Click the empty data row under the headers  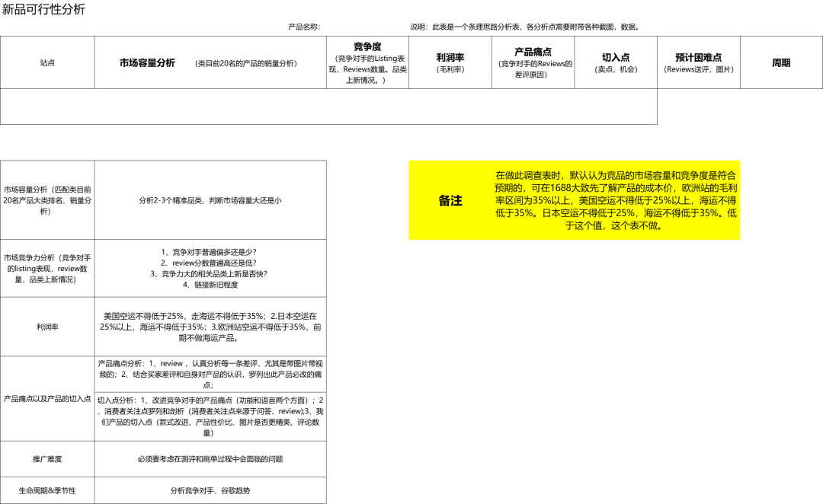coord(328,107)
